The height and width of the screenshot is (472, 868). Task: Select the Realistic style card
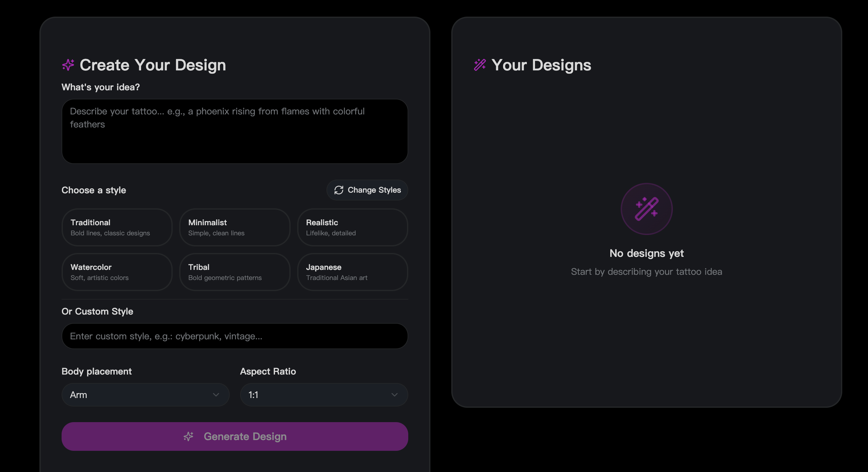click(353, 227)
